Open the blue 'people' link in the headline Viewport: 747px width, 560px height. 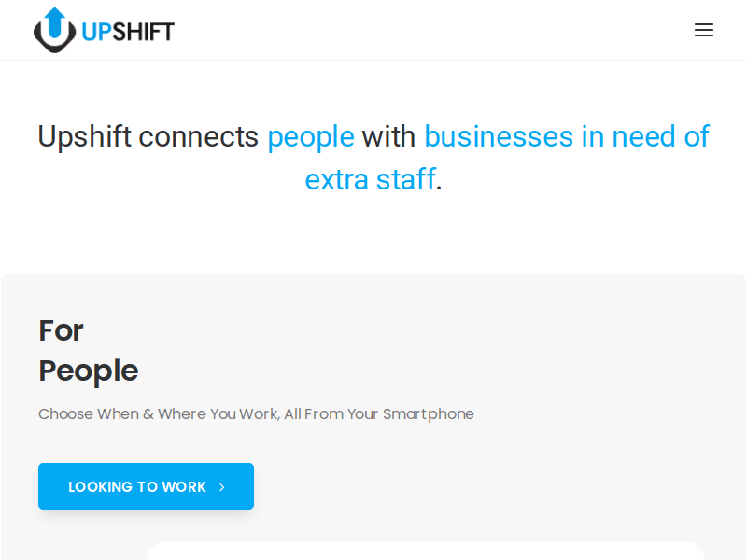pos(310,136)
